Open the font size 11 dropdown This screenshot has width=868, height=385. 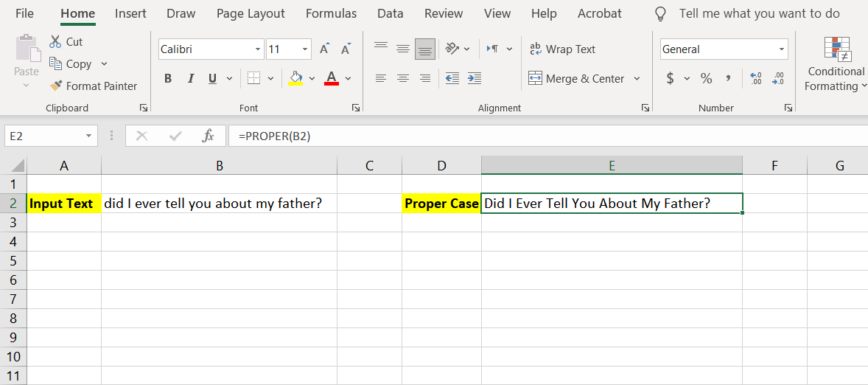pos(305,49)
